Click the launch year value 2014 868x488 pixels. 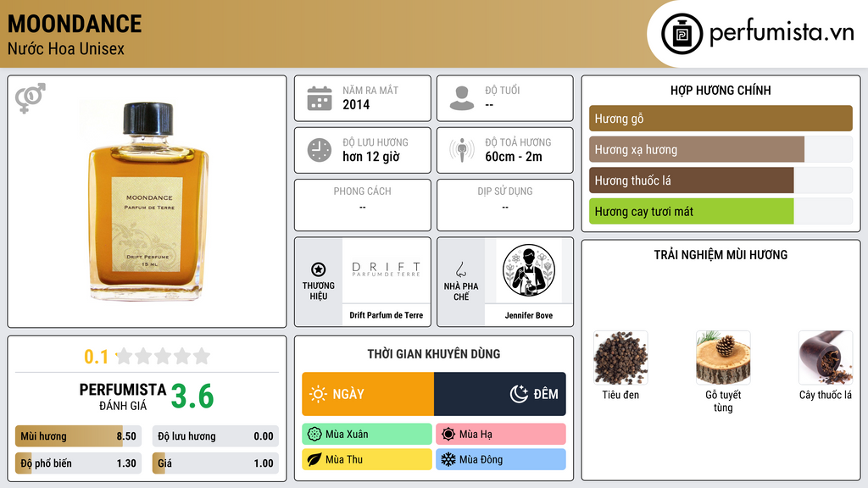tap(356, 104)
